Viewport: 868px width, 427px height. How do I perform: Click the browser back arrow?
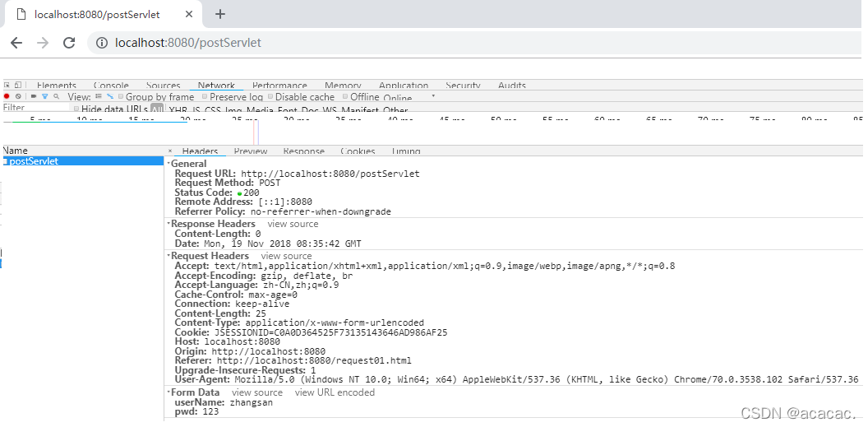pos(16,43)
